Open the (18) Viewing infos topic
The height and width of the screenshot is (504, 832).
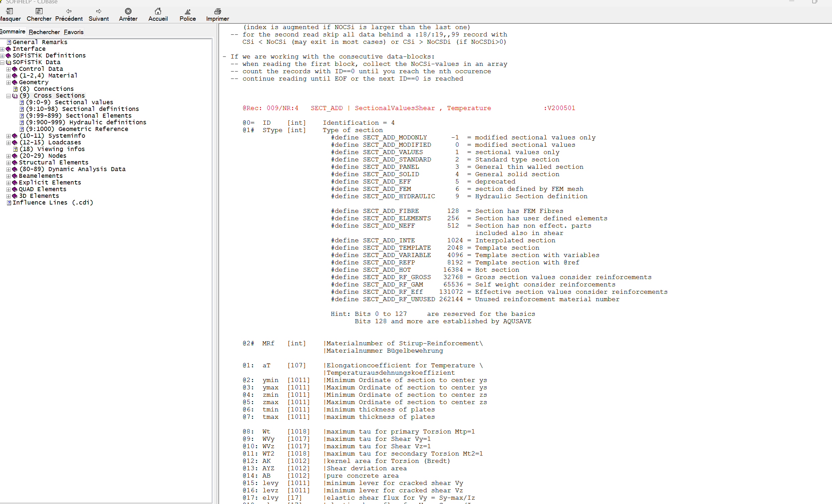point(52,149)
